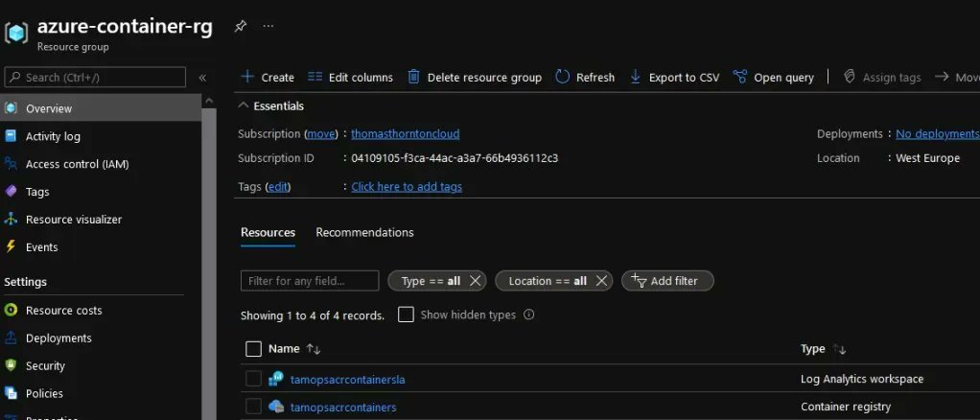
Task: Open the tamopsacrcontainersla resource link
Action: point(347,380)
